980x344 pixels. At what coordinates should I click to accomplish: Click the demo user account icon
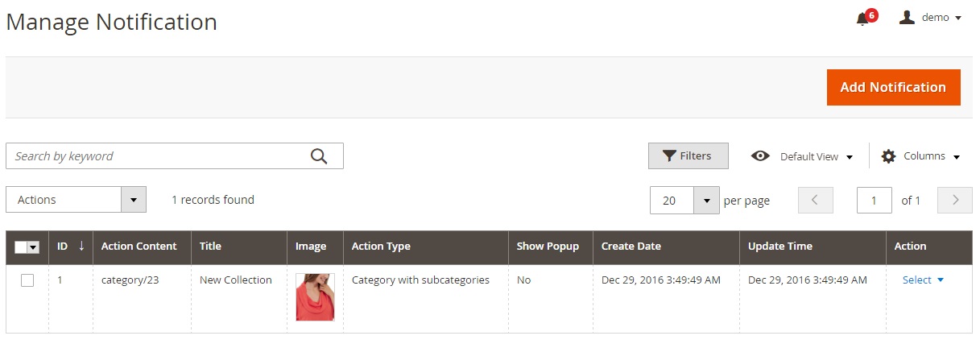[907, 18]
